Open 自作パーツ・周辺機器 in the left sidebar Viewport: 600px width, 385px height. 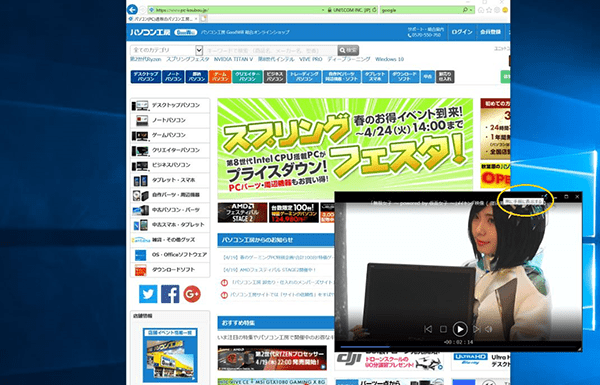pos(170,195)
